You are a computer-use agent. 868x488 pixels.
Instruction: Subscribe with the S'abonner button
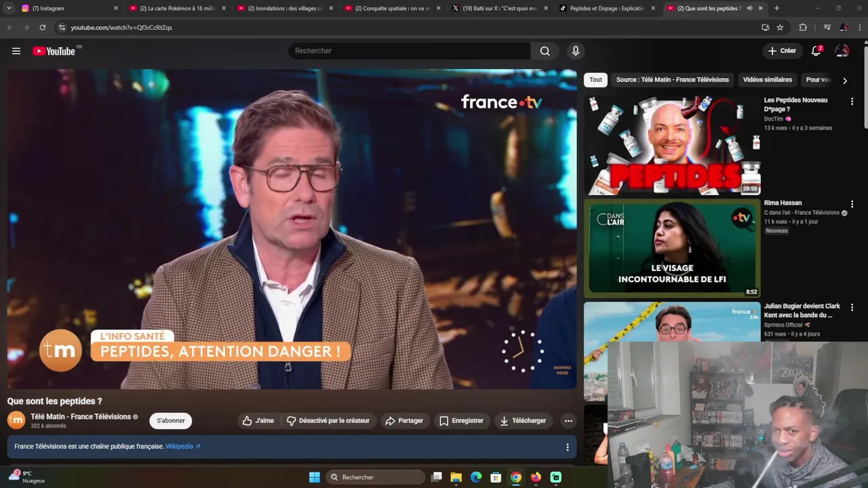pos(171,421)
